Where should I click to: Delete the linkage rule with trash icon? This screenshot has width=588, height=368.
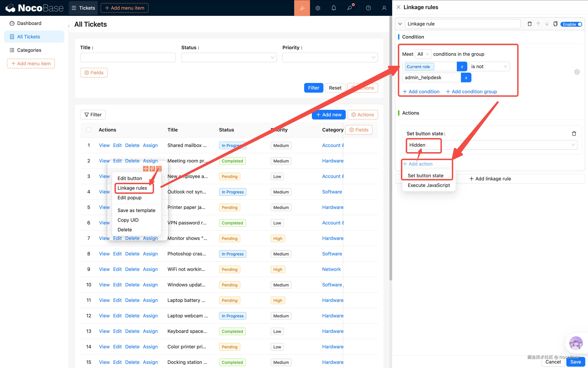[530, 24]
